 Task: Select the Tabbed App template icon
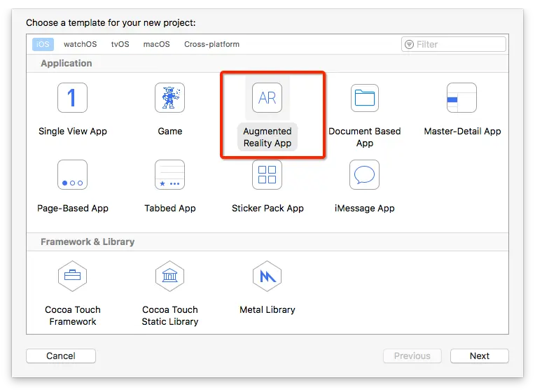point(169,175)
